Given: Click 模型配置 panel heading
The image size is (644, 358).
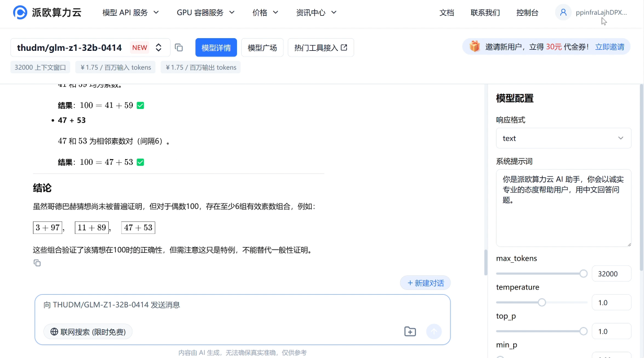Looking at the screenshot, I should click(x=515, y=98).
